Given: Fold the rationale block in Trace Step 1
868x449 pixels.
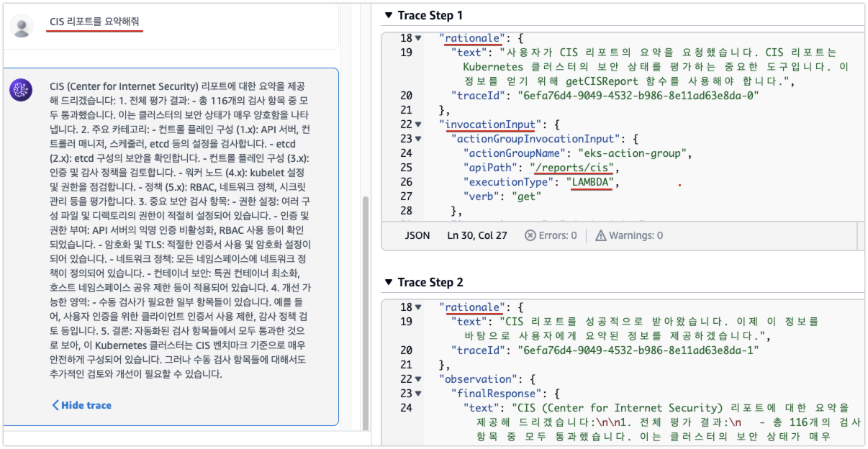Looking at the screenshot, I should point(418,38).
